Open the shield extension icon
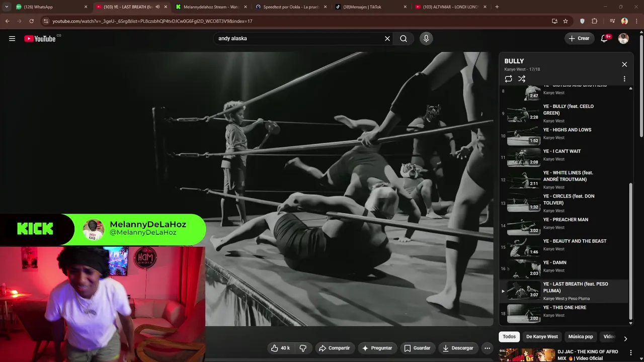The height and width of the screenshot is (362, 644). pyautogui.click(x=583, y=21)
